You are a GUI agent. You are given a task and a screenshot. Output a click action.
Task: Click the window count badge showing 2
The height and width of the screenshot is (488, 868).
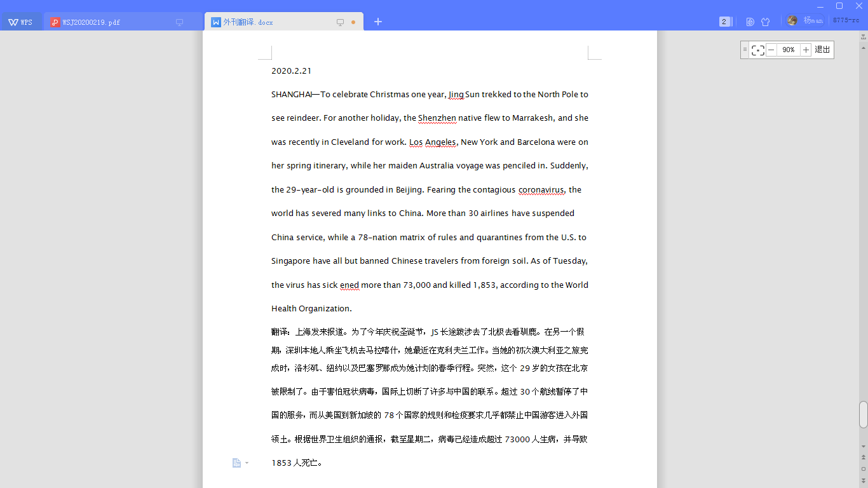click(725, 22)
